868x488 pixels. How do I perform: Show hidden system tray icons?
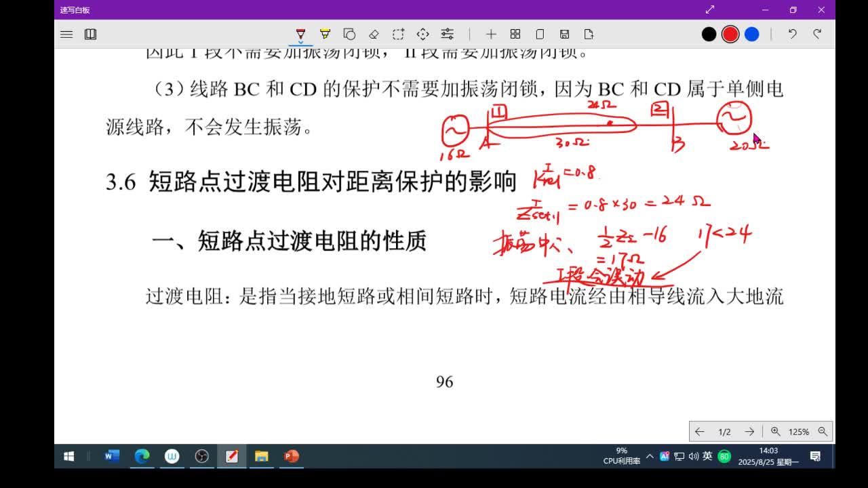click(650, 456)
